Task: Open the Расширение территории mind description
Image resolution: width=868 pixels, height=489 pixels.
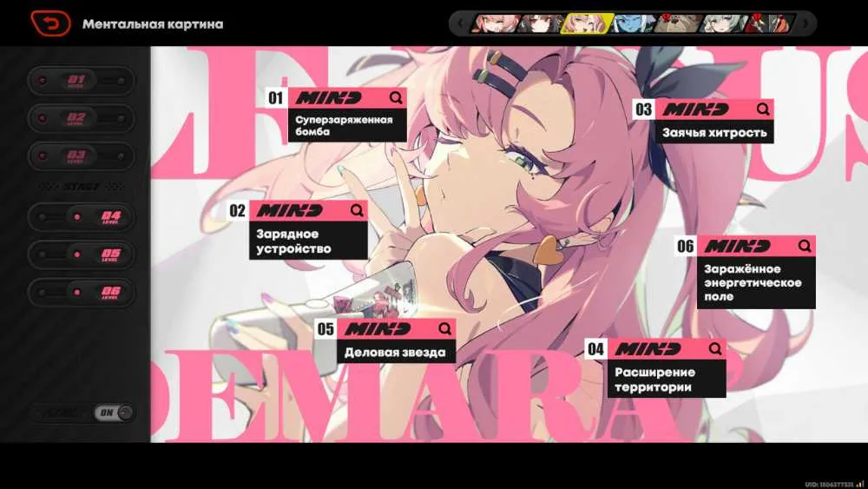Action: pyautogui.click(x=667, y=380)
